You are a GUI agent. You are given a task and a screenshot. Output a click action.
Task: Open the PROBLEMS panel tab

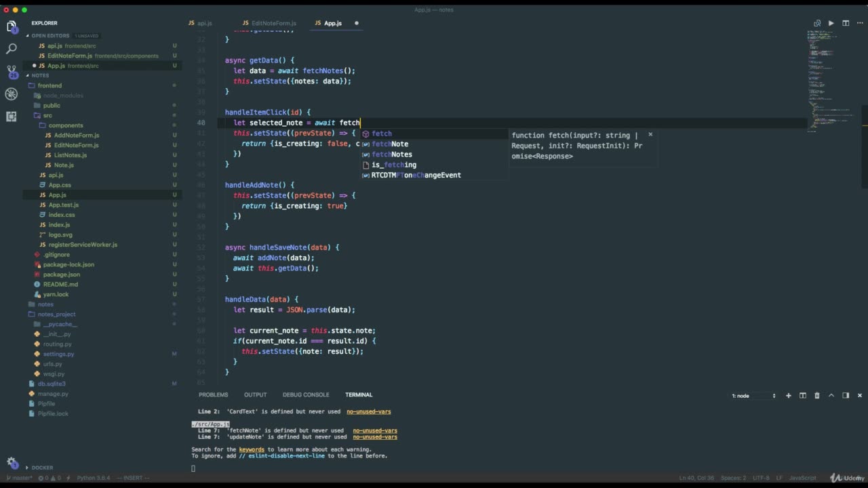[x=214, y=394]
